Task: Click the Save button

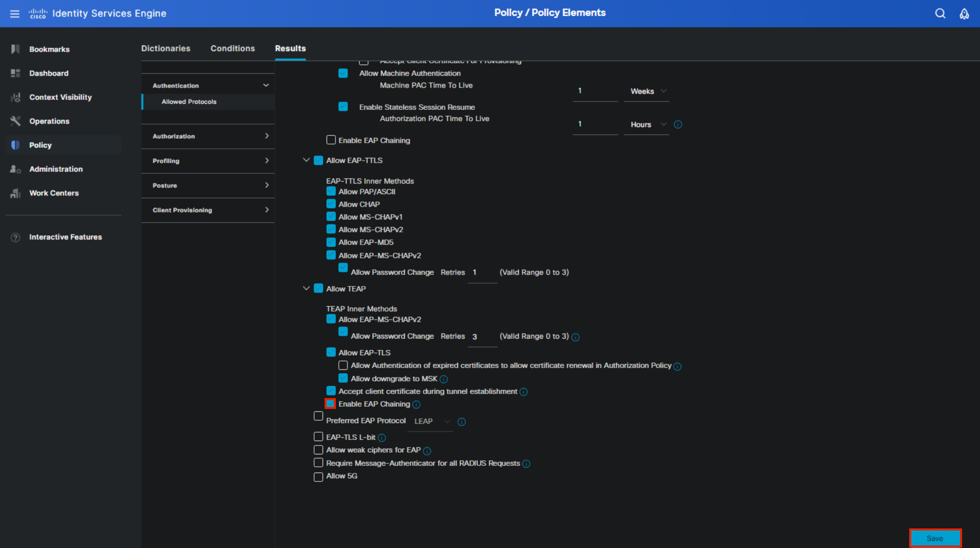Action: [935, 538]
